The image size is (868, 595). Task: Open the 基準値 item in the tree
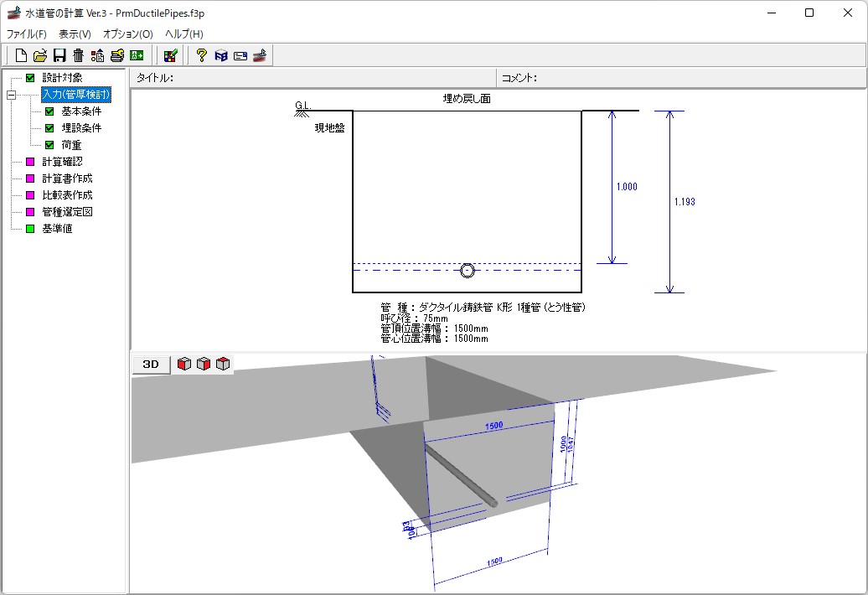pos(57,229)
